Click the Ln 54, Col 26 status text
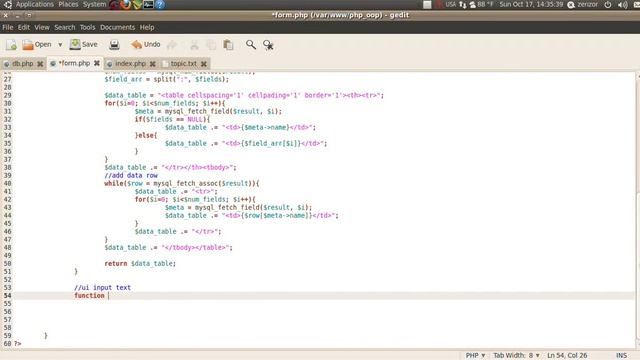This screenshot has width=640, height=360. tap(567, 356)
